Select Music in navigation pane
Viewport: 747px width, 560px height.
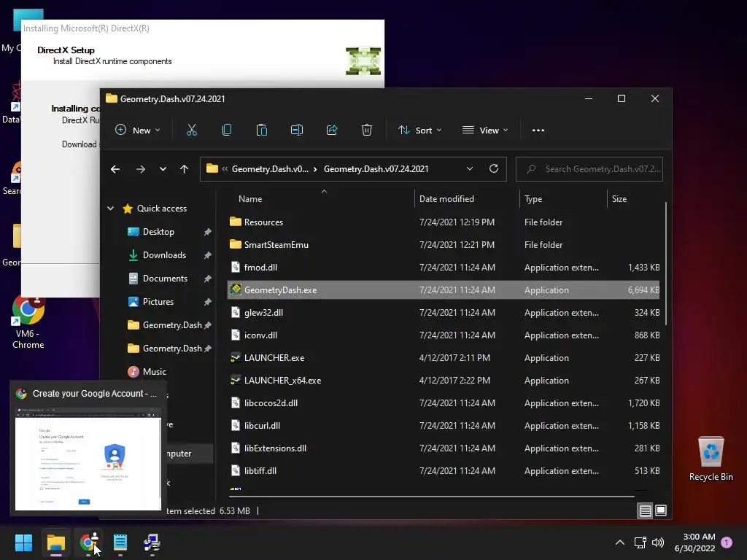[x=155, y=371]
